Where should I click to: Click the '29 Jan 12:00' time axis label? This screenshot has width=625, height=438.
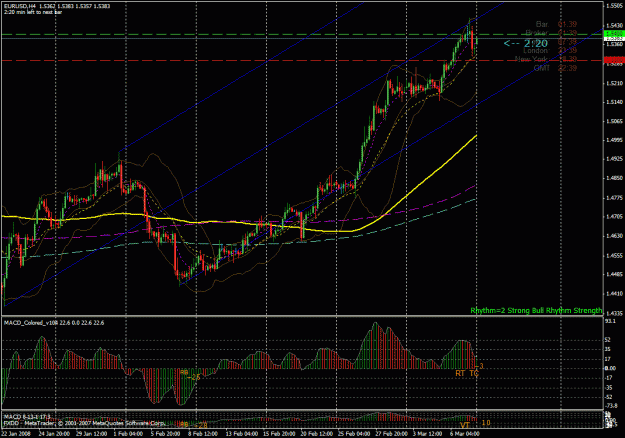pos(91,434)
